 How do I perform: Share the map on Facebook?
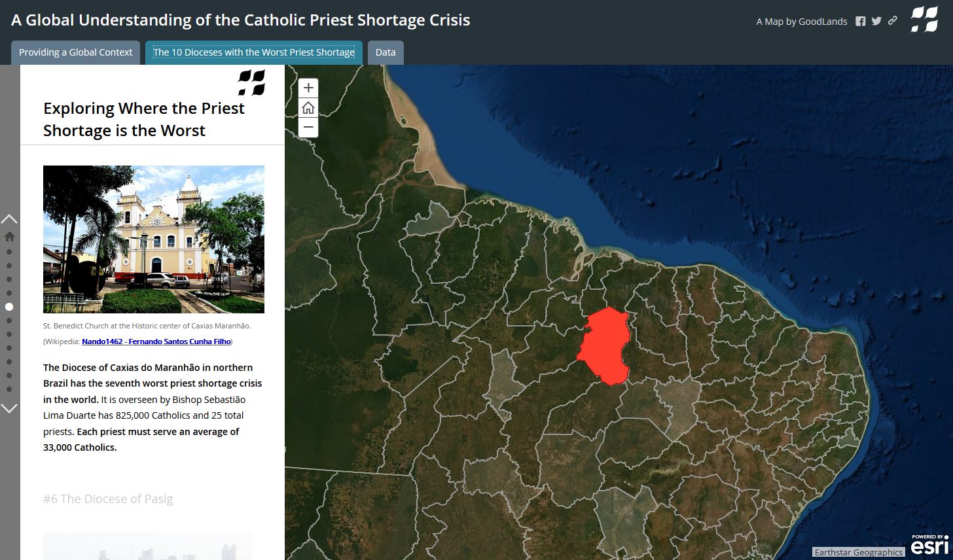pos(860,21)
